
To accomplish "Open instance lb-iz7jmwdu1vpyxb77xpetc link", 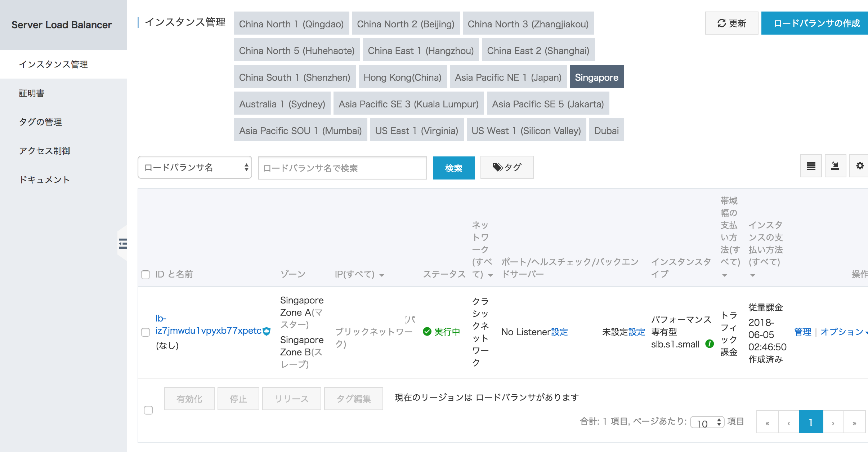I will point(208,324).
